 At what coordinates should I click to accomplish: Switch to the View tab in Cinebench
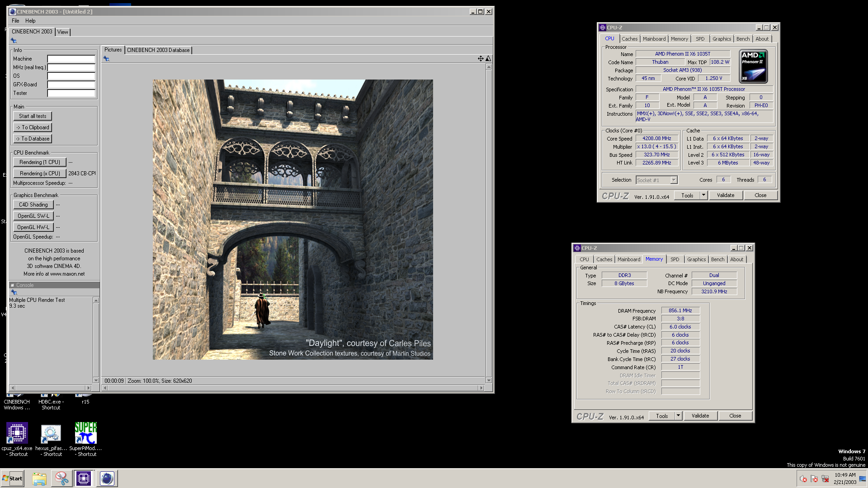(63, 32)
